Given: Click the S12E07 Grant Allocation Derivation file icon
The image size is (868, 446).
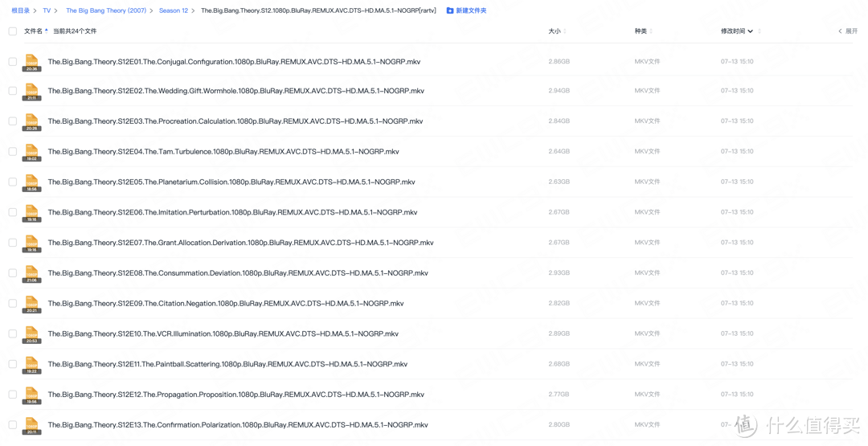Looking at the screenshot, I should coord(31,244).
